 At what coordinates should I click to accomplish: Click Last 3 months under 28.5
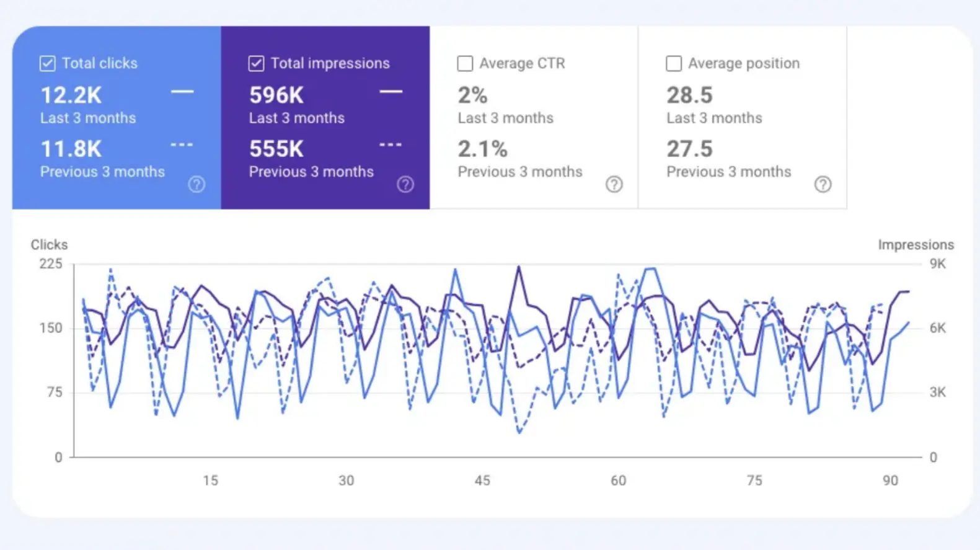coord(715,118)
